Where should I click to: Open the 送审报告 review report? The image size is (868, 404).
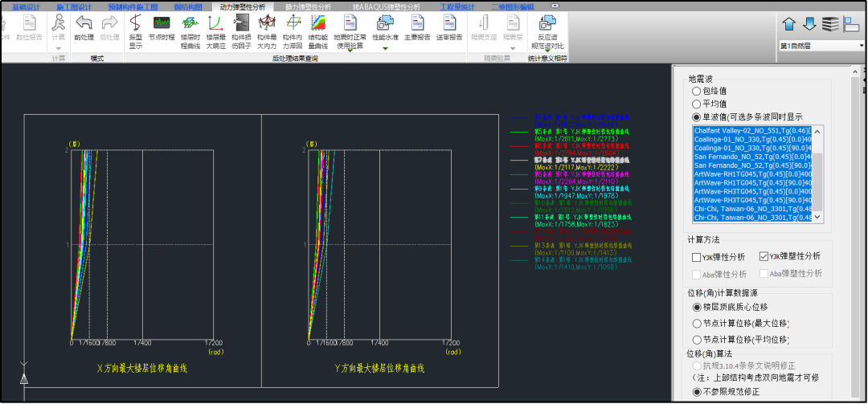[449, 27]
